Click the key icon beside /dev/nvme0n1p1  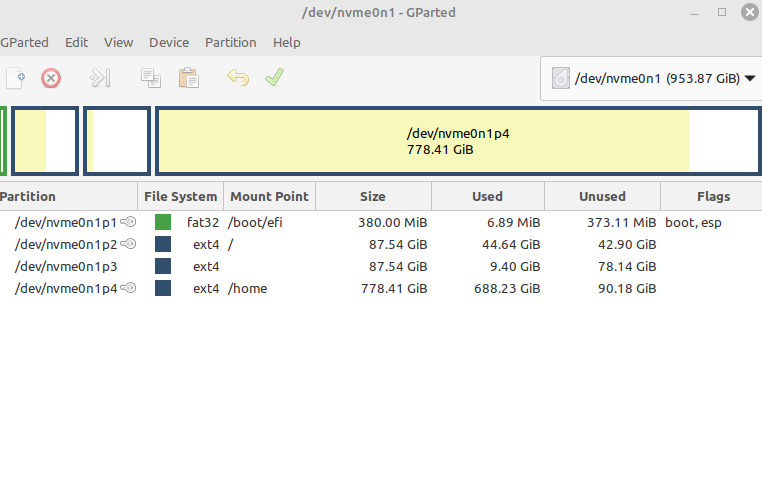[128, 222]
